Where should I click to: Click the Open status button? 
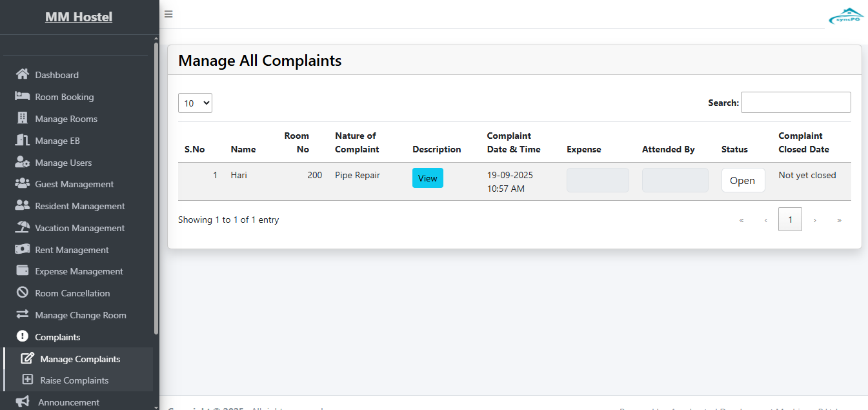tap(743, 181)
